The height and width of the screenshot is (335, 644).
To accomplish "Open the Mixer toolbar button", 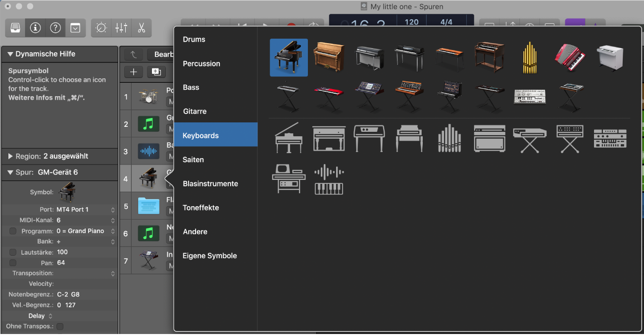I will (121, 28).
